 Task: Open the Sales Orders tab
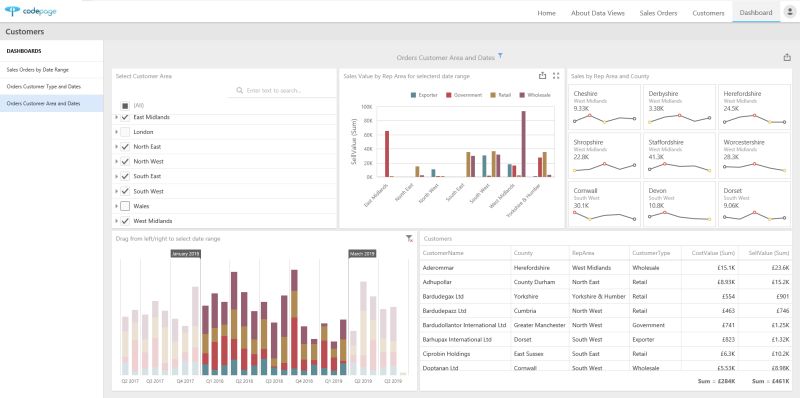(658, 13)
